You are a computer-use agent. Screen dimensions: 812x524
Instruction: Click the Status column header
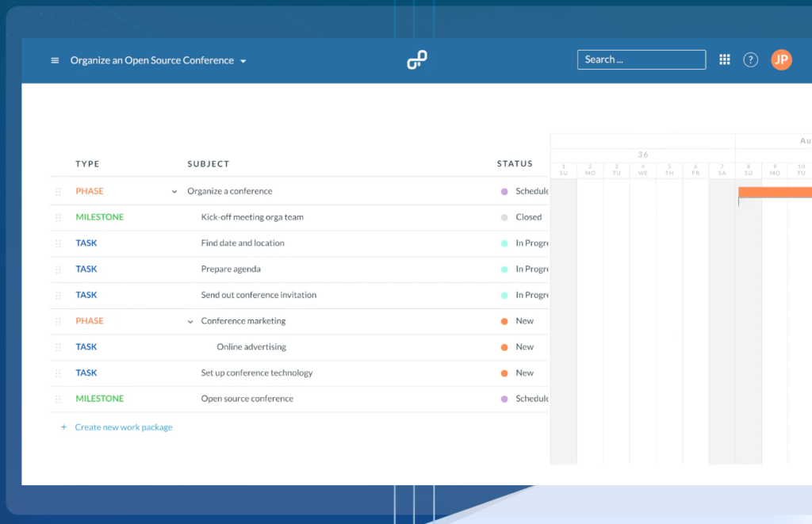tap(515, 164)
